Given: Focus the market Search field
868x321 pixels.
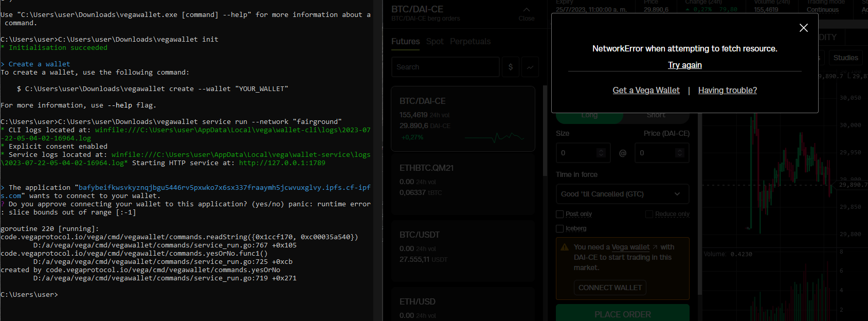Looking at the screenshot, I should click(x=445, y=67).
